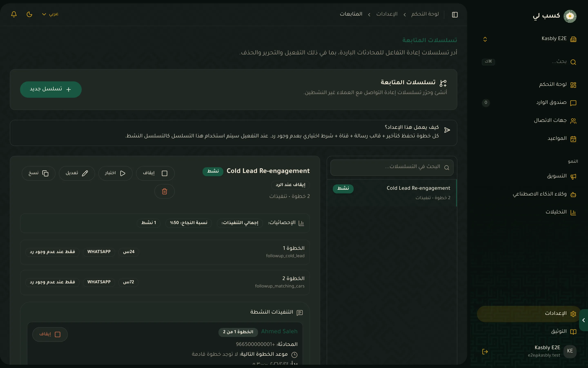Click the robot icon for وكلاء الذكاء
The height and width of the screenshot is (368, 588).
[573, 194]
